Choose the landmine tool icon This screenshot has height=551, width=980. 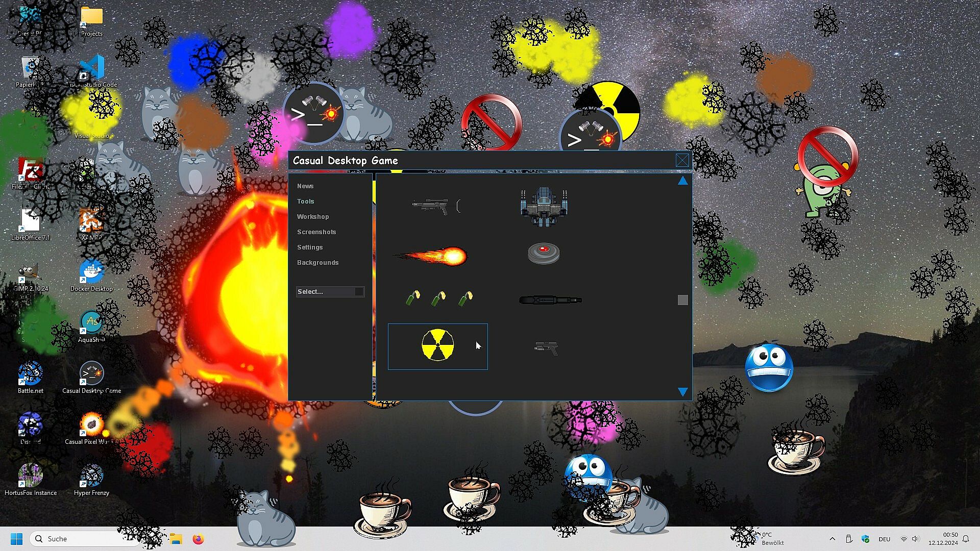pyautogui.click(x=544, y=253)
